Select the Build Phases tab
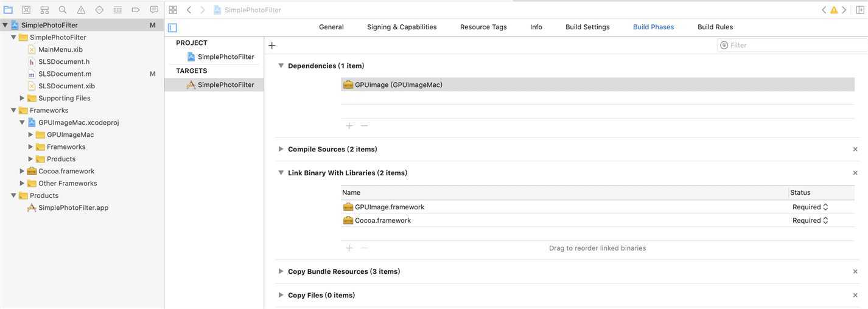 (653, 27)
